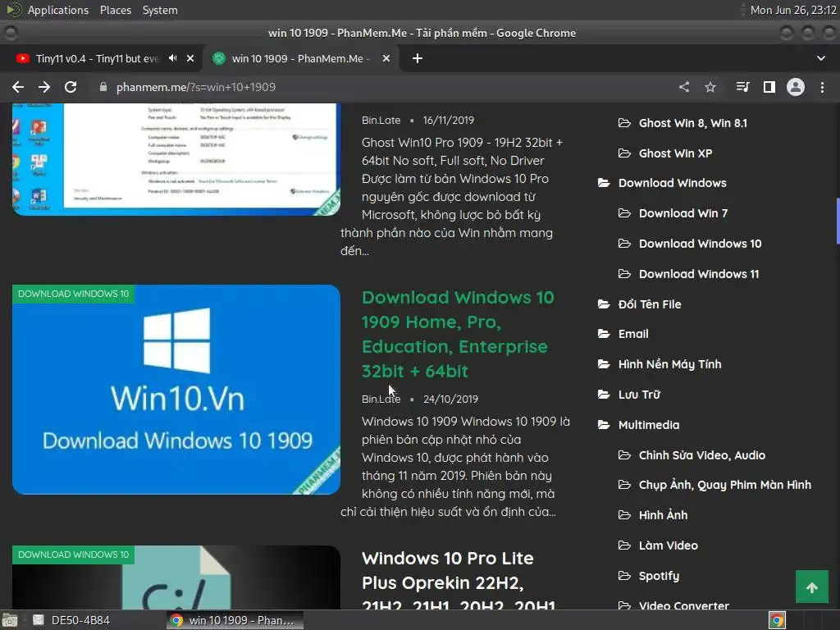The height and width of the screenshot is (630, 840).
Task: Open the Spotify category
Action: (x=659, y=576)
